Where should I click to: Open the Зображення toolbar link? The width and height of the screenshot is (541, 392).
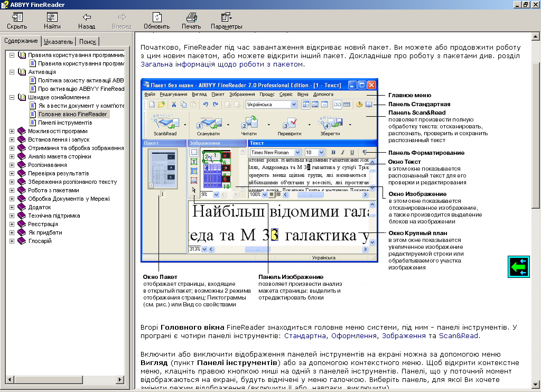click(x=404, y=336)
